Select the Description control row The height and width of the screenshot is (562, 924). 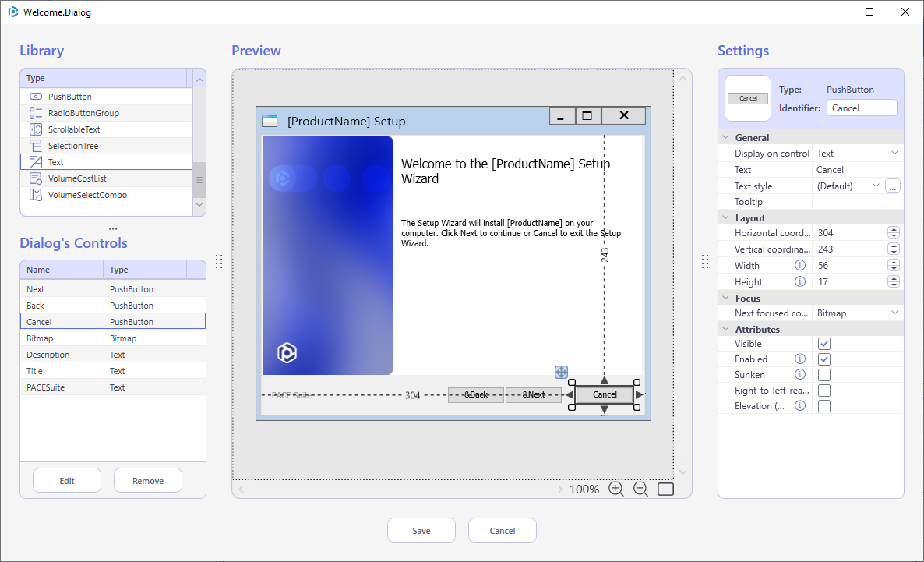pyautogui.click(x=112, y=355)
